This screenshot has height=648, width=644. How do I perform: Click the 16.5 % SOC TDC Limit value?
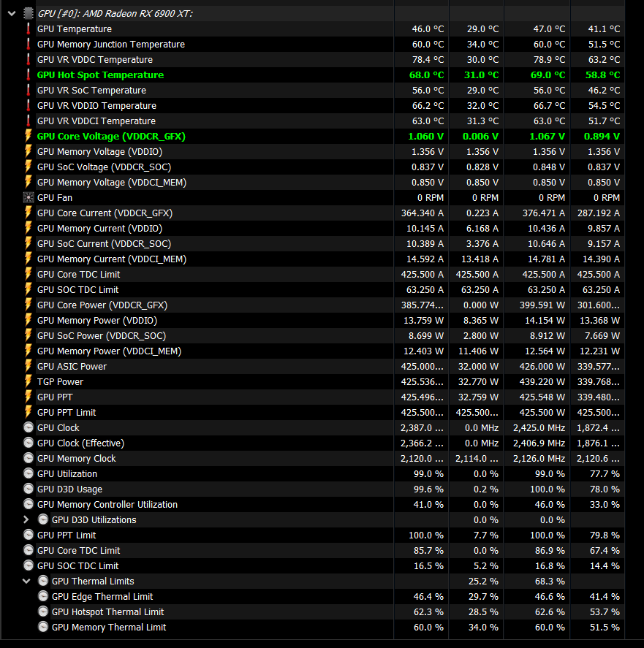click(428, 565)
